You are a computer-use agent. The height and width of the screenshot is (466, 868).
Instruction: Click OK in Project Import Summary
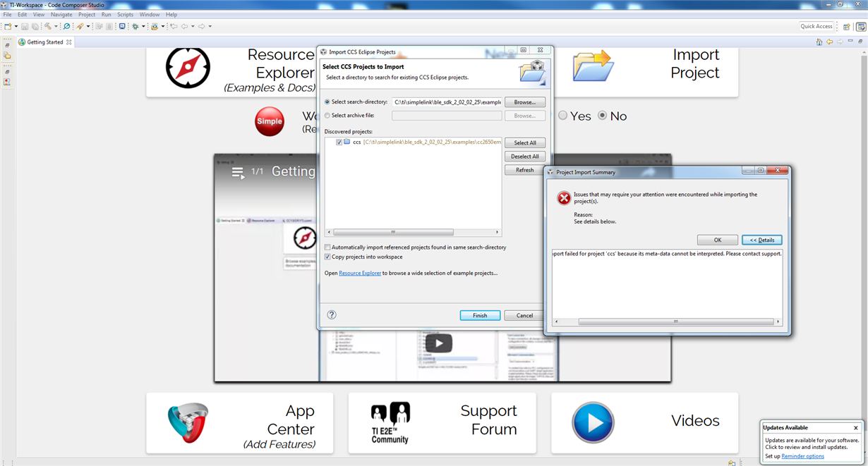717,240
